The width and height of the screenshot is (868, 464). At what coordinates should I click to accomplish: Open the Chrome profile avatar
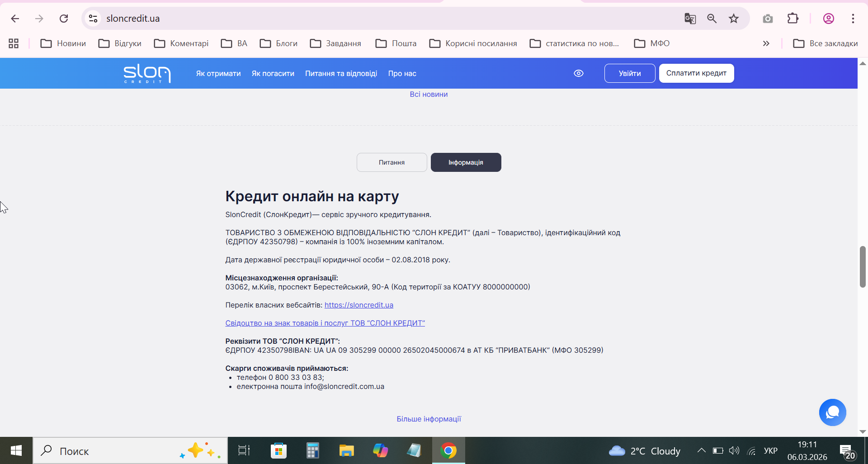(829, 19)
